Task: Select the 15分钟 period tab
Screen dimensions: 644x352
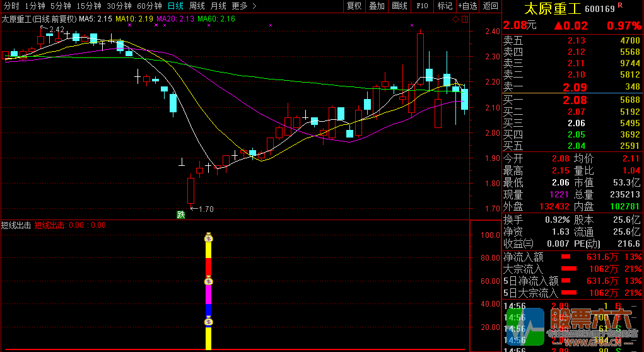Action: pos(88,6)
